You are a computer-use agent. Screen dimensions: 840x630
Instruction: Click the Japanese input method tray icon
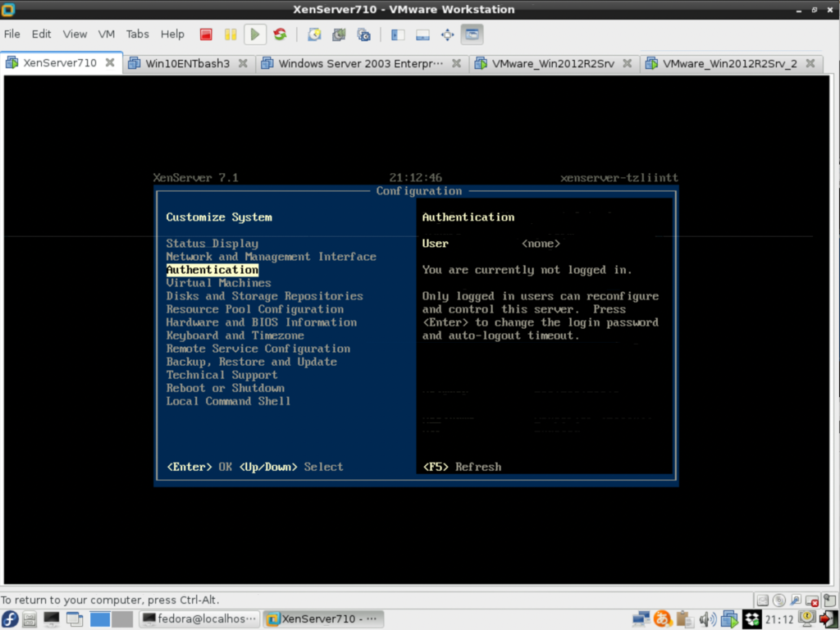pos(663,619)
